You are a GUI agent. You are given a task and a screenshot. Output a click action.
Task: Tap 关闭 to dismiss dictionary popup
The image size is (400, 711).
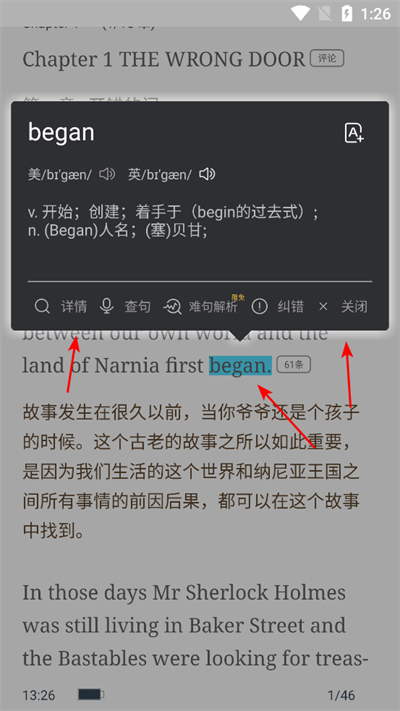355,307
